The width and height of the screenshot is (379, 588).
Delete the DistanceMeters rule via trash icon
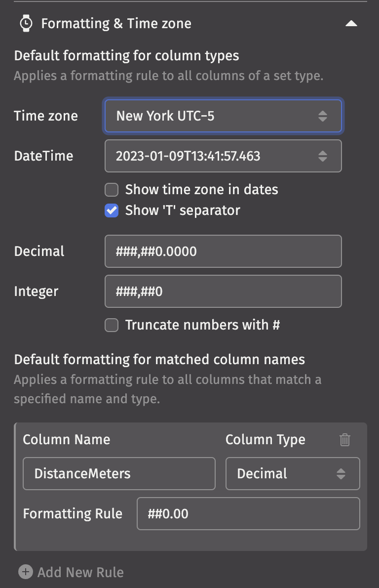pyautogui.click(x=345, y=439)
